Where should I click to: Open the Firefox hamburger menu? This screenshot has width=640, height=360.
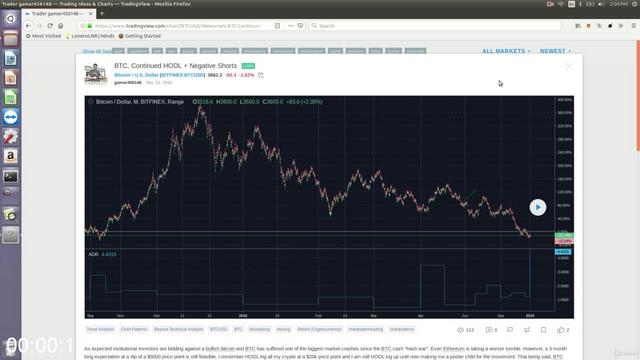click(x=633, y=26)
